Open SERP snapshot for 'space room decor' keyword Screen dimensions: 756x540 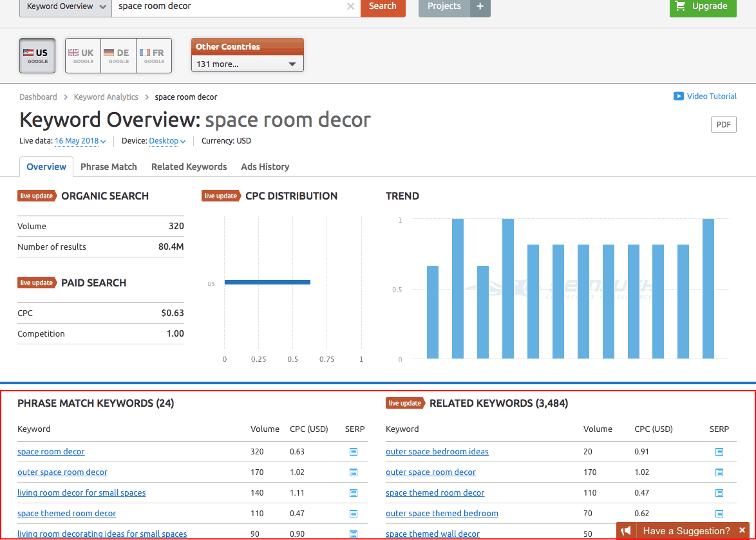click(x=353, y=452)
